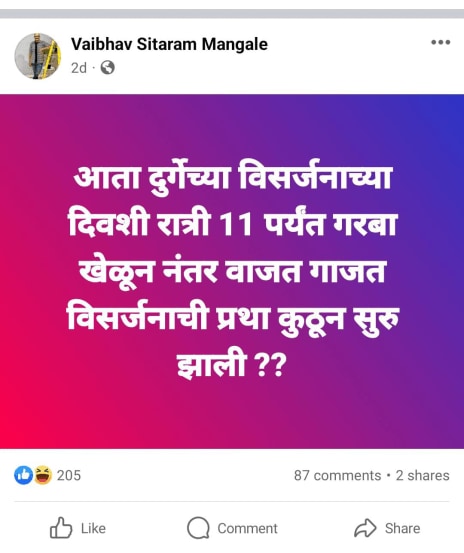The width and height of the screenshot is (464, 553).
Task: View the 87 comments
Action: [337, 475]
